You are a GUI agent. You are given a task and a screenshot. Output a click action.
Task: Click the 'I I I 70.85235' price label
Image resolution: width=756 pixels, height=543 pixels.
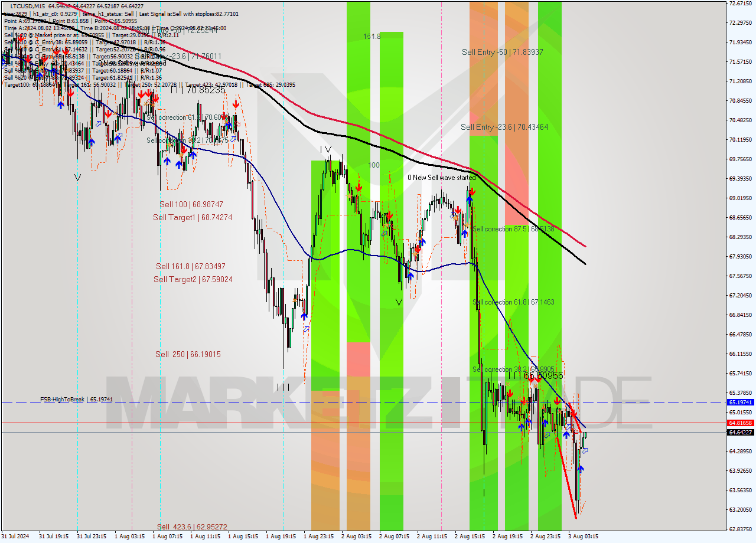[198, 90]
